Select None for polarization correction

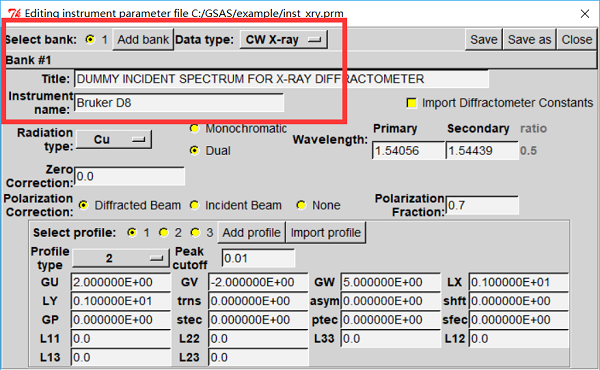[x=301, y=205]
